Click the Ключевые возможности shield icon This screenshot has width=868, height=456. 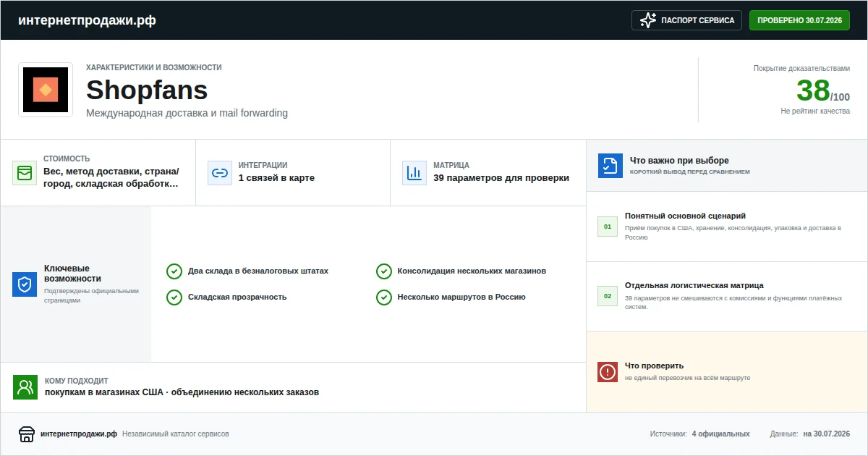point(25,284)
